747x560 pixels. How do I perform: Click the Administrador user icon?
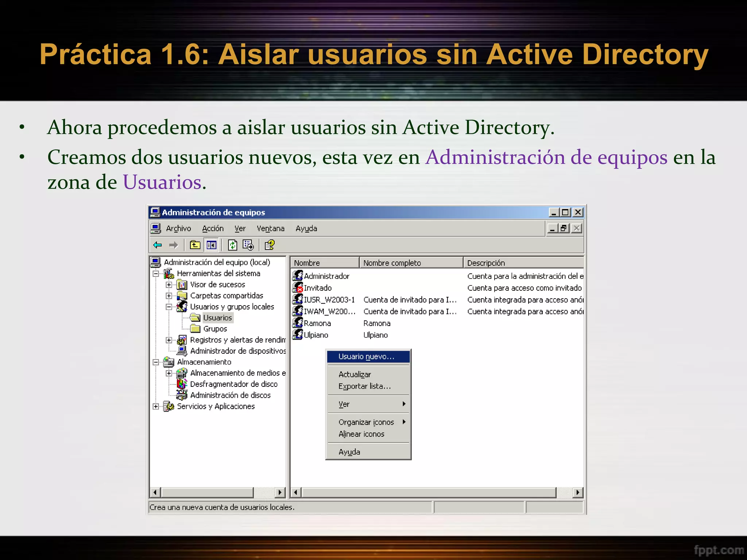[x=298, y=276]
